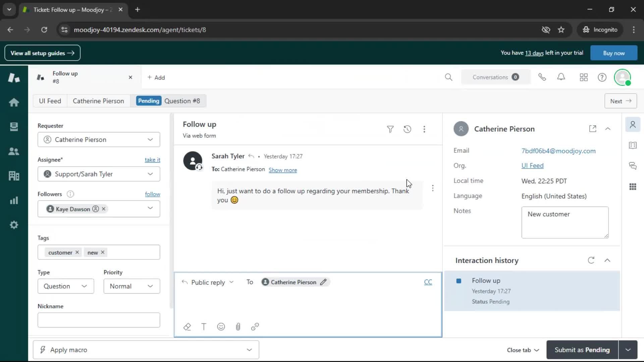Viewport: 644px width, 362px height.
Task: Open Organizations icon in left sidebar
Action: [x=14, y=176]
